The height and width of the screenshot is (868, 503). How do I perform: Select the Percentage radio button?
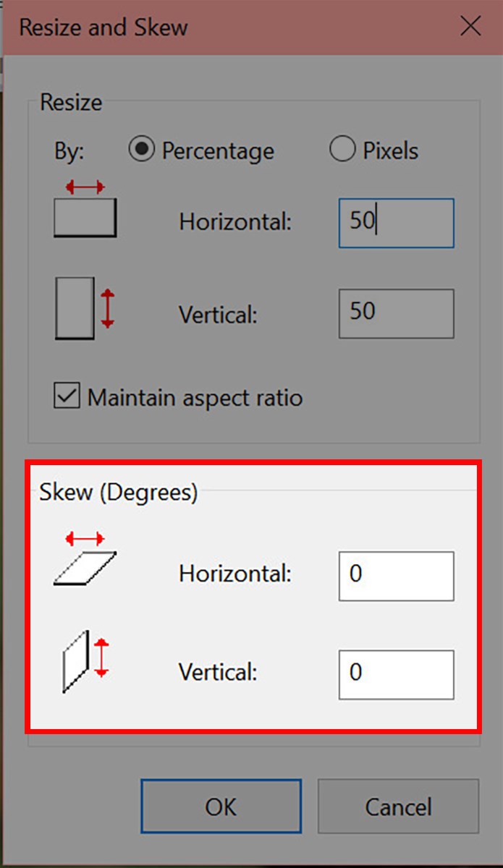coord(142,150)
